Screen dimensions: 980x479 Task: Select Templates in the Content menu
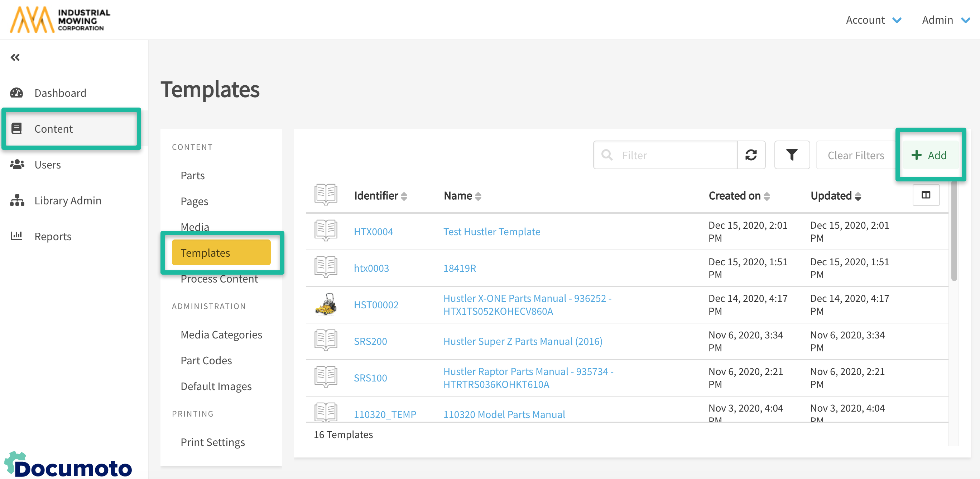pos(221,252)
